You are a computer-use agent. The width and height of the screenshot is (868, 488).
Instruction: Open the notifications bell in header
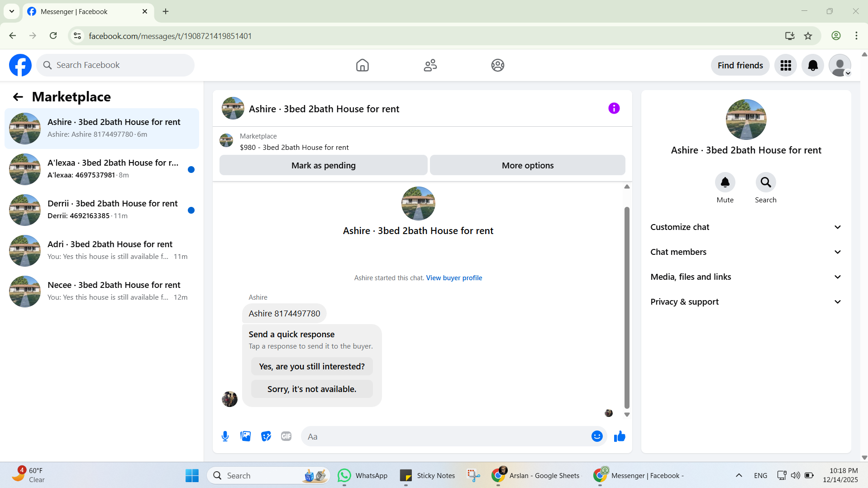point(813,65)
